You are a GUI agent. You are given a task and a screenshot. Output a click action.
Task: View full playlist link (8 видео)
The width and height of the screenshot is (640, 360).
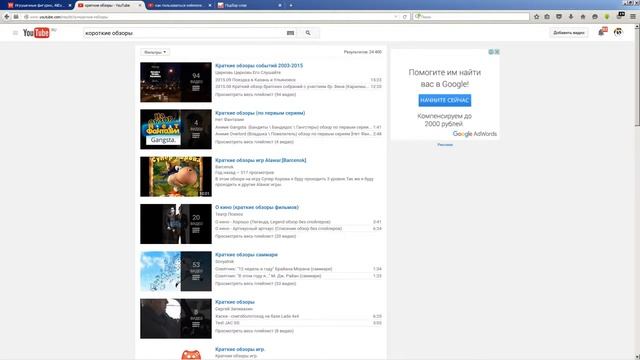(254, 331)
